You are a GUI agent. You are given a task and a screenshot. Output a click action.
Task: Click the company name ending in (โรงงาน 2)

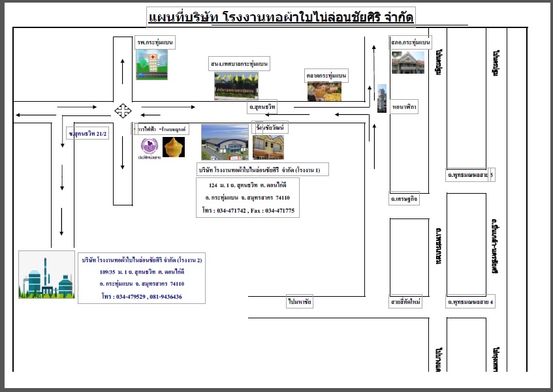(x=142, y=260)
